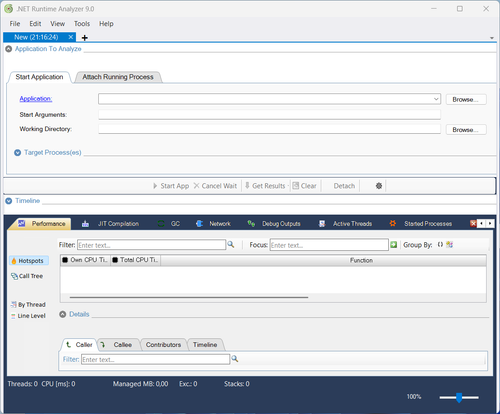
Task: Open the session tab list dropdown arrow
Action: coord(492,38)
